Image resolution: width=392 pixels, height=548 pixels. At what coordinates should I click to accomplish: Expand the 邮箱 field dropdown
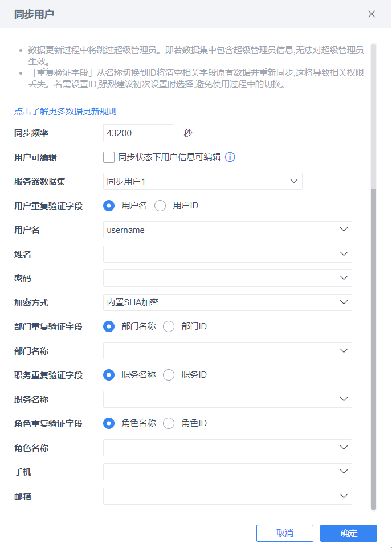(x=227, y=496)
